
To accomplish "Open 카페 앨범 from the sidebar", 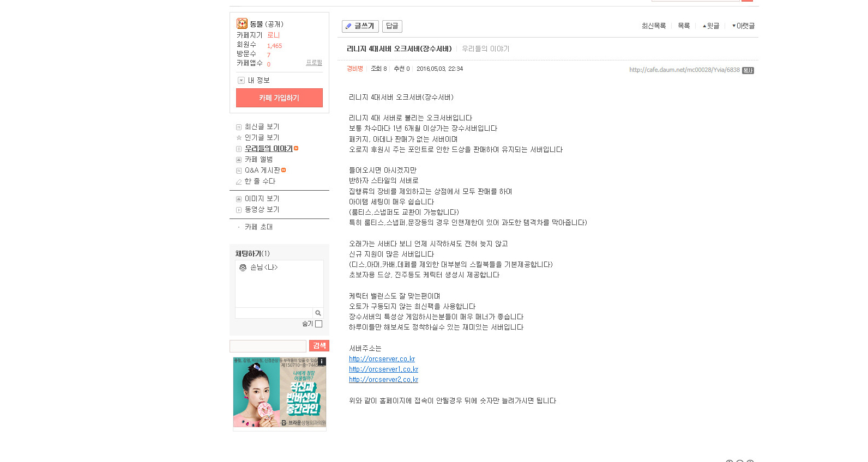I will (258, 159).
